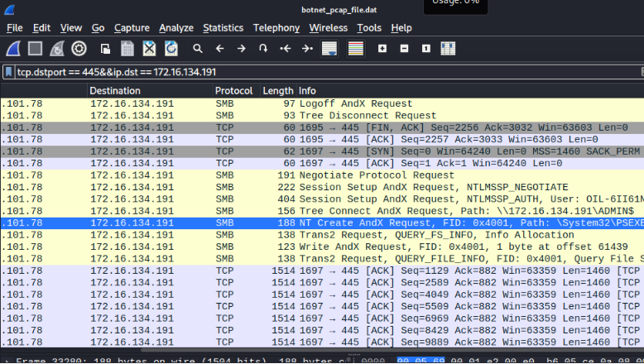Select the Tree Connect ADMIN$ packet
Screen dimensions: 644x364
click(322, 211)
